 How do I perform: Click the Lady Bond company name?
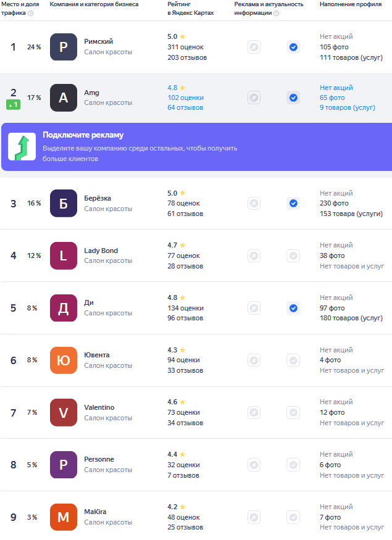coord(101,251)
